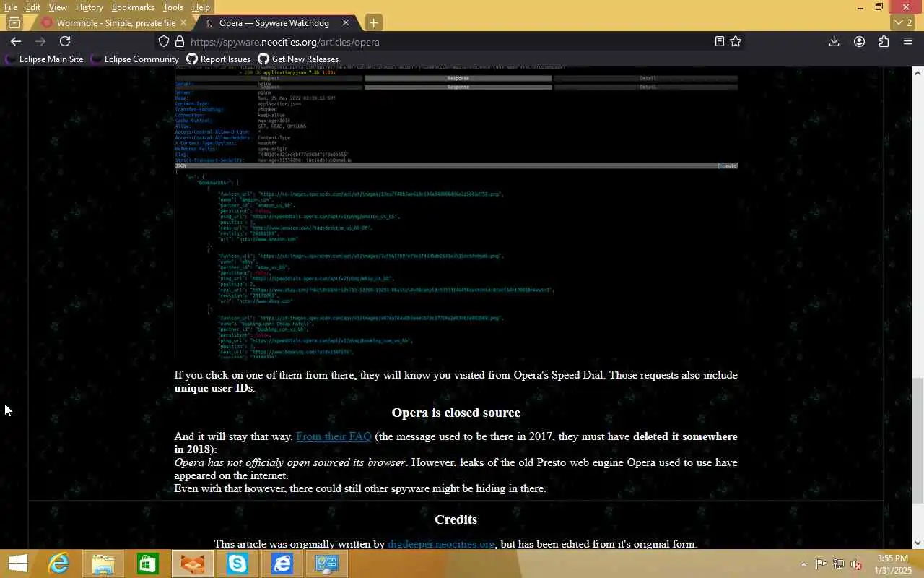
Task: Open a new tab with plus button
Action: pos(373,22)
